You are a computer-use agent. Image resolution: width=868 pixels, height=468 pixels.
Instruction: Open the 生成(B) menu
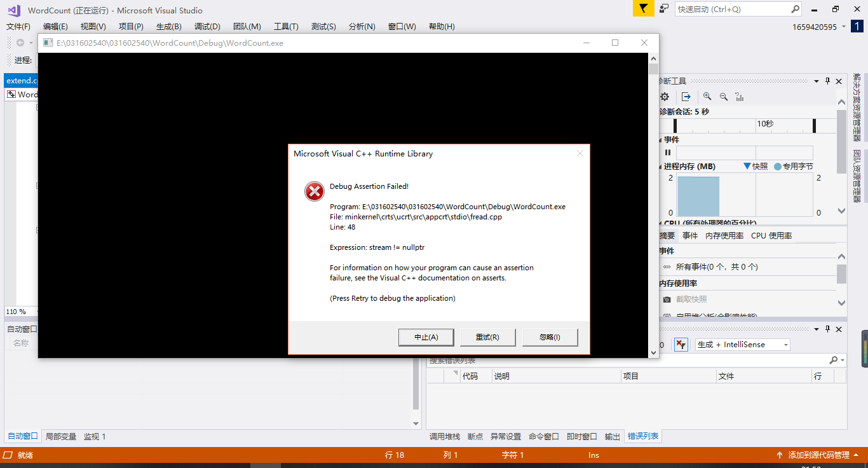[x=169, y=27]
